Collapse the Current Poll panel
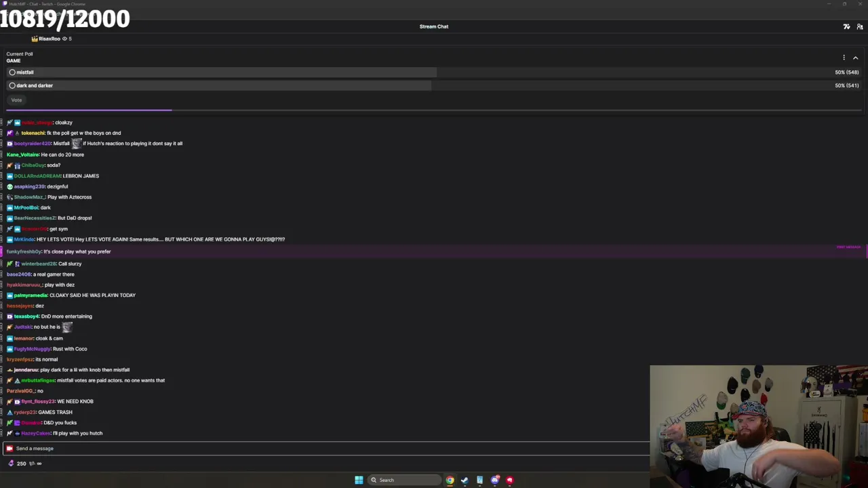The width and height of the screenshot is (868, 488). [856, 58]
